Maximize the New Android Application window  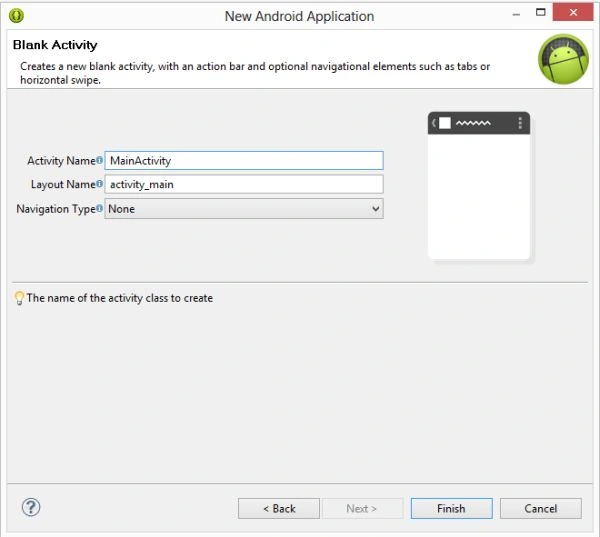click(x=540, y=13)
